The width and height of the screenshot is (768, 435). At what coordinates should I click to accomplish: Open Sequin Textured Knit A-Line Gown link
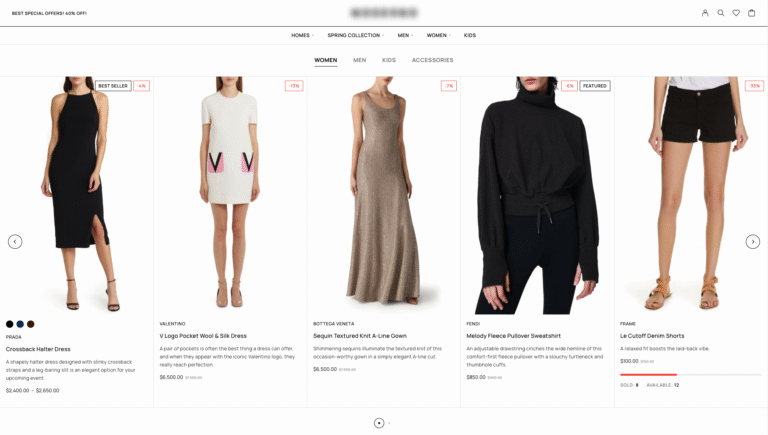[x=360, y=336]
